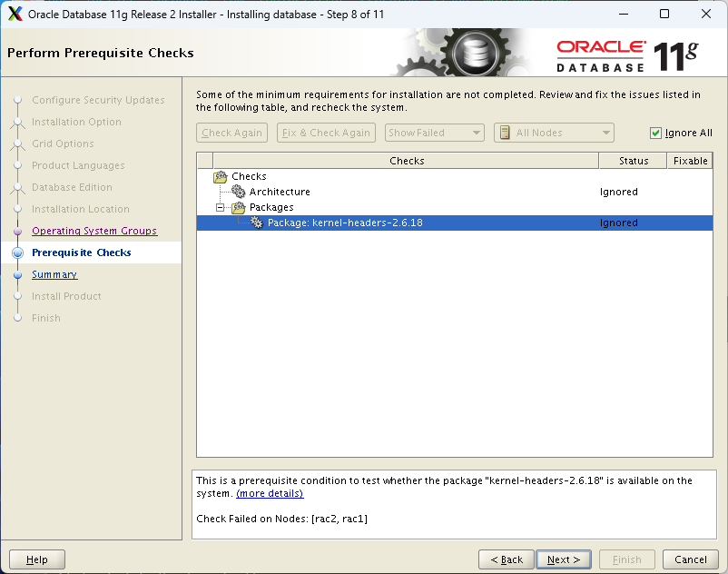The image size is (728, 574).
Task: Go to Summary step
Action: 54,274
